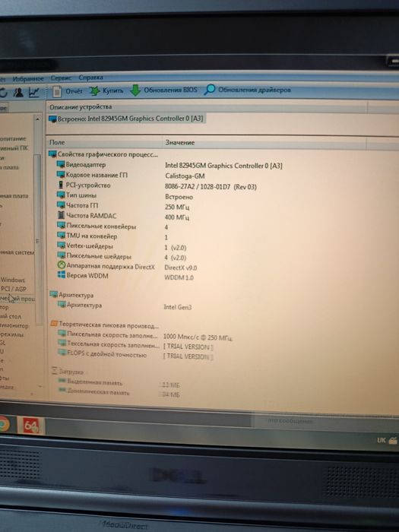The image size is (399, 532).
Task: Click the left tree scroll-up arrow
Action: 38,119
